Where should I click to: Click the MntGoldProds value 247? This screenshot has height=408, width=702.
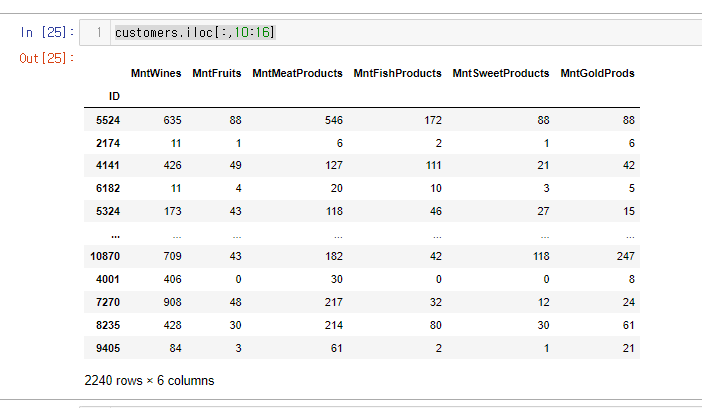[x=625, y=256]
